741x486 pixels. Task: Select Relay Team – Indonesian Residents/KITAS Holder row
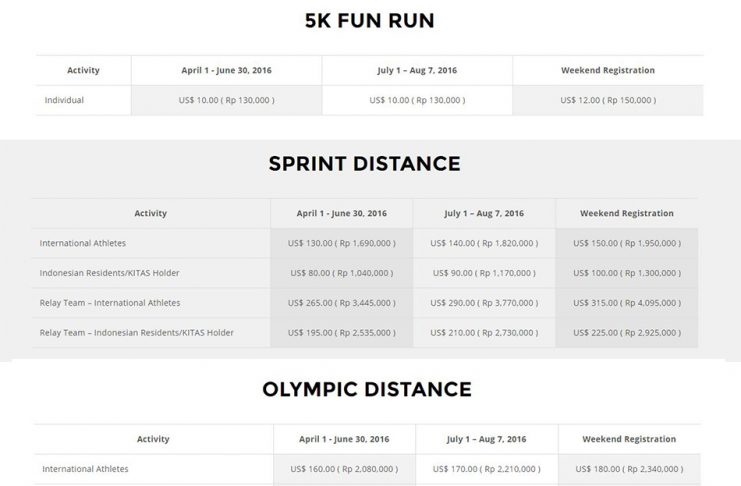[136, 332]
